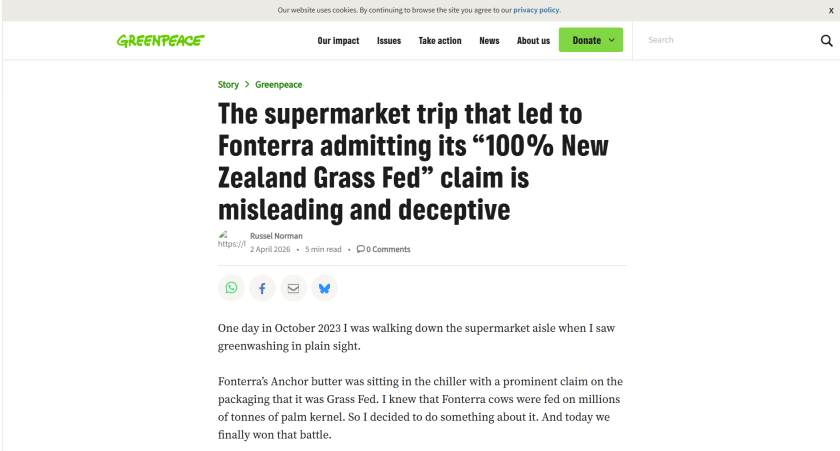Jump to the 0 Comments section

pos(384,249)
